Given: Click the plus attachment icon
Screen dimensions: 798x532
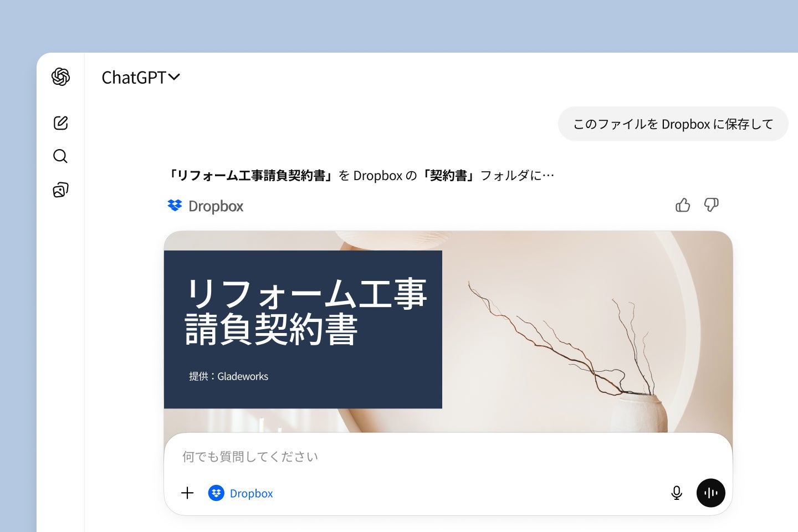Looking at the screenshot, I should [x=187, y=493].
